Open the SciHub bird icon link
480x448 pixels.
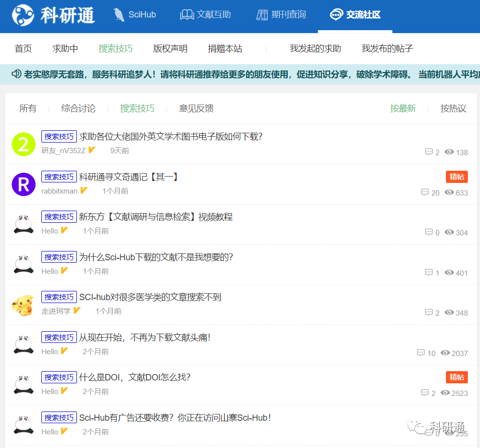pos(118,15)
